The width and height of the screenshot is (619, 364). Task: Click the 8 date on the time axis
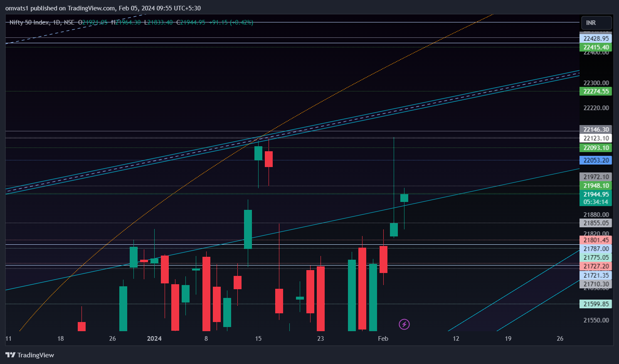click(x=206, y=339)
